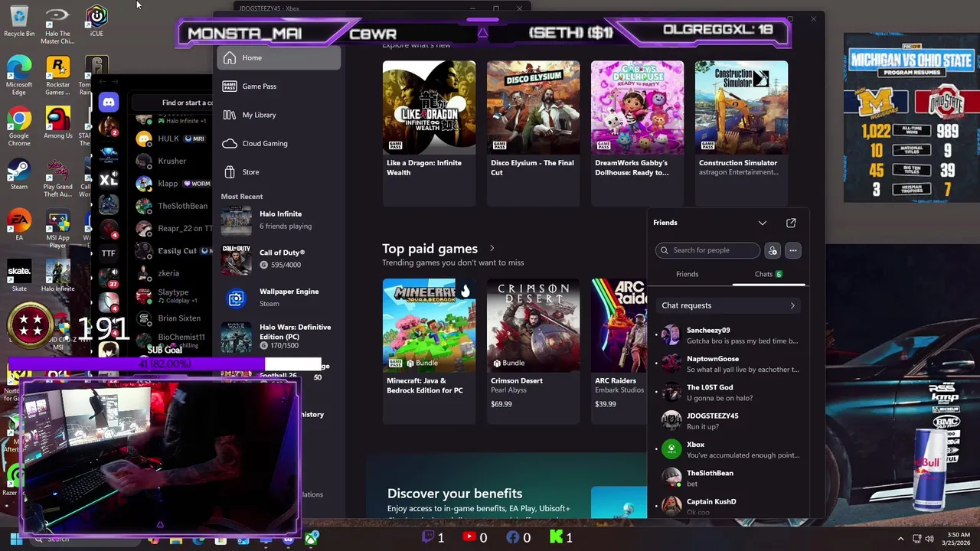Open Friends panel more options (three dots)
The image size is (980, 551).
(793, 250)
